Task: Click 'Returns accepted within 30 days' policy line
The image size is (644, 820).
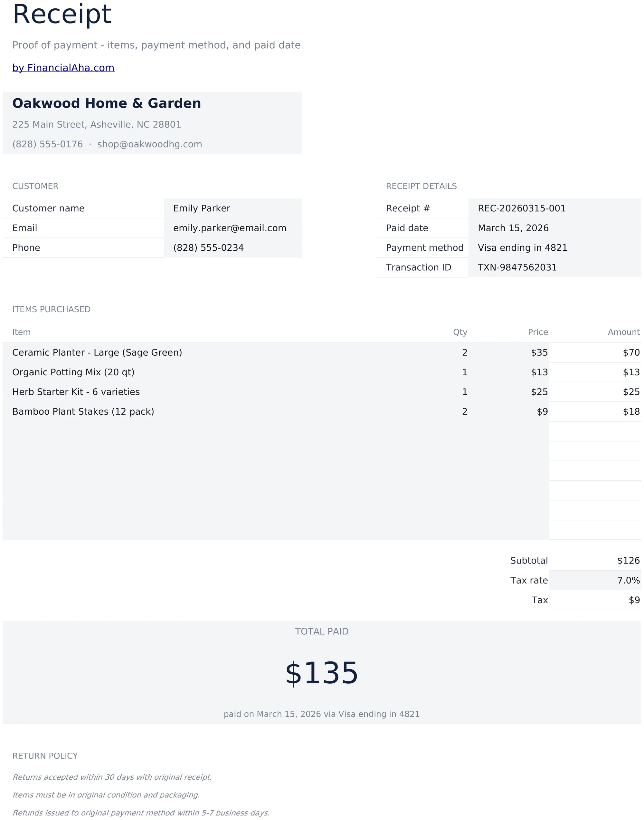Action: pyautogui.click(x=112, y=777)
